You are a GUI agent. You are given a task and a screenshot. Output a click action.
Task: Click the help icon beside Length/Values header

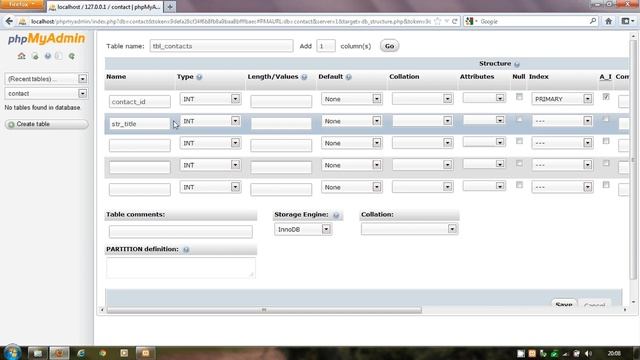click(304, 77)
